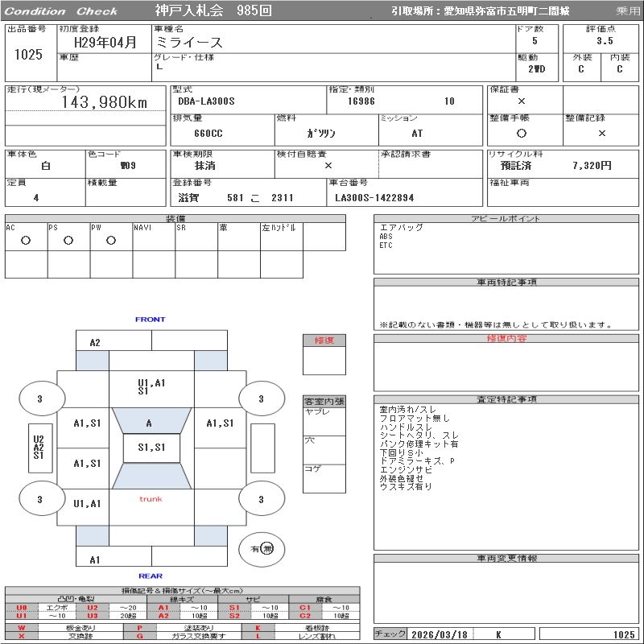Viewport: 644px width, 644px height.
Task: Select the rear-right tire circle in the diagram
Action: tap(261, 499)
